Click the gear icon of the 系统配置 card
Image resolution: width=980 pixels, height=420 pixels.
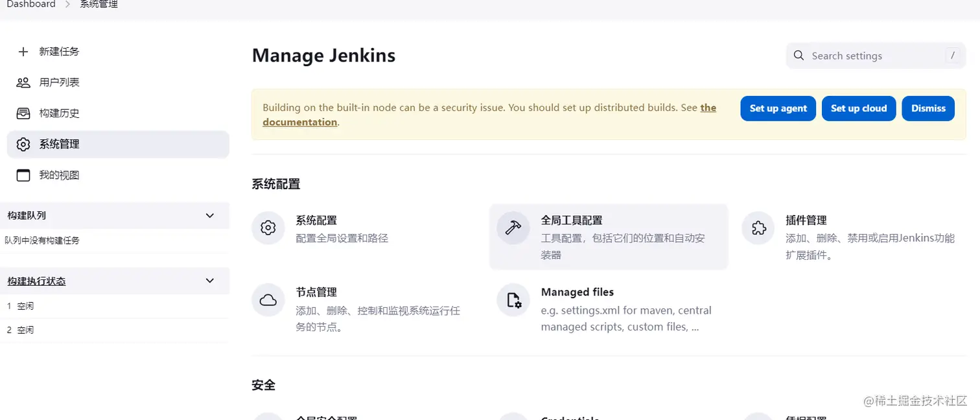pos(268,228)
